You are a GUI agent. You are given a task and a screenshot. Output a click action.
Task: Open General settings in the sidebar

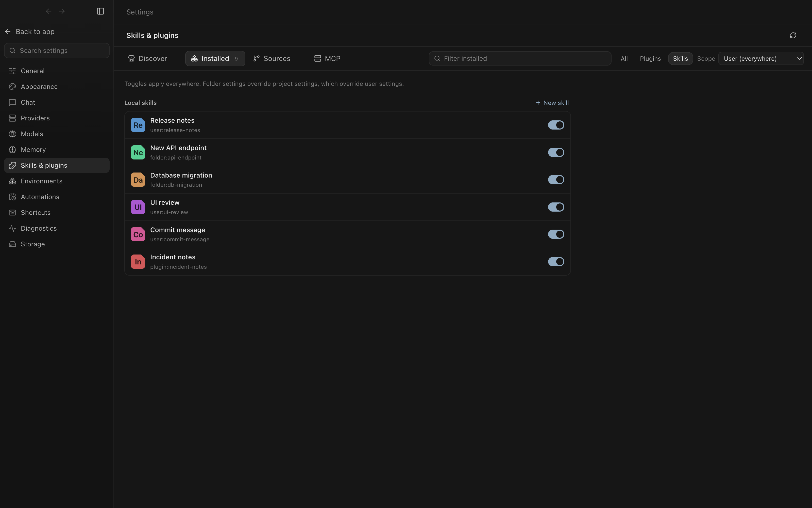[x=57, y=71]
